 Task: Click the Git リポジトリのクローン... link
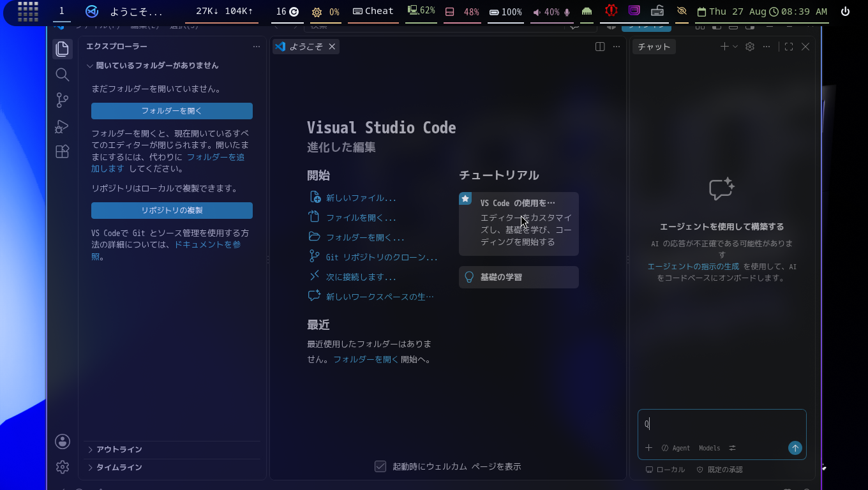(382, 257)
